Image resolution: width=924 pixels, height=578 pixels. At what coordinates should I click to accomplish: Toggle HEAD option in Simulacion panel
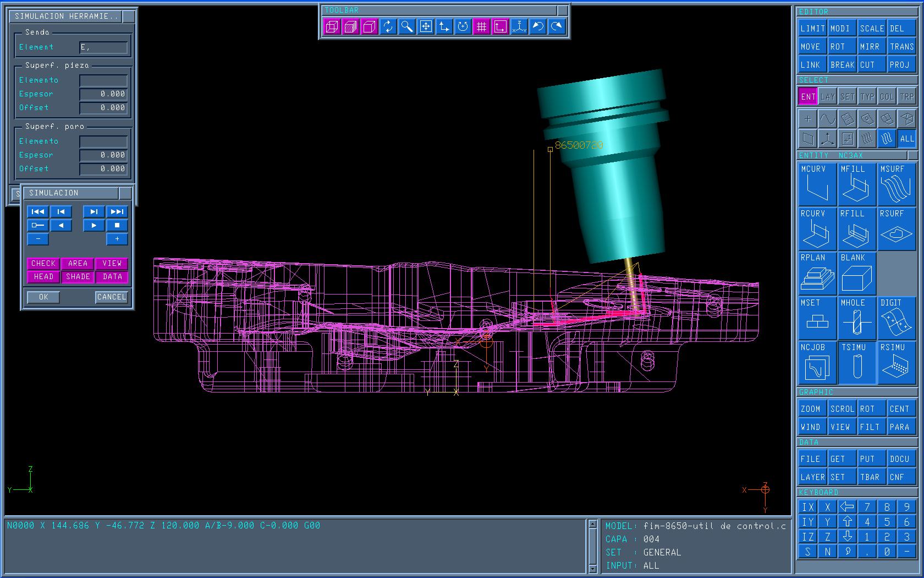43,277
